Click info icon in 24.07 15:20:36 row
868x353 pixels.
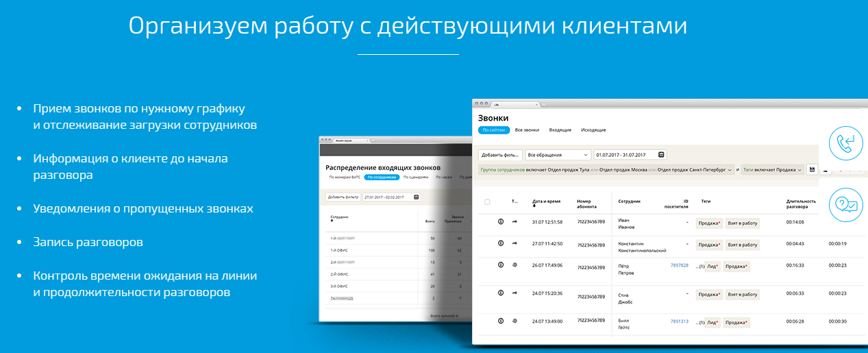501,293
